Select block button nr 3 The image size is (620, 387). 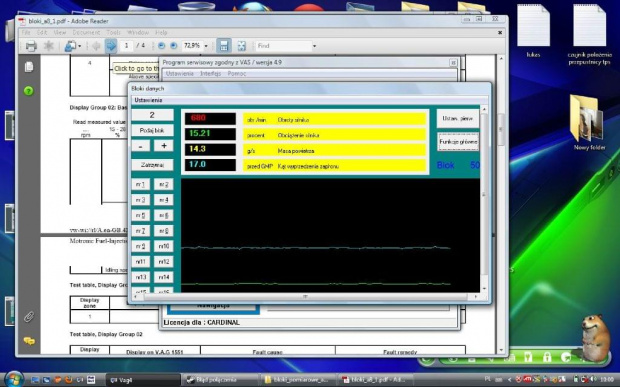(x=140, y=200)
